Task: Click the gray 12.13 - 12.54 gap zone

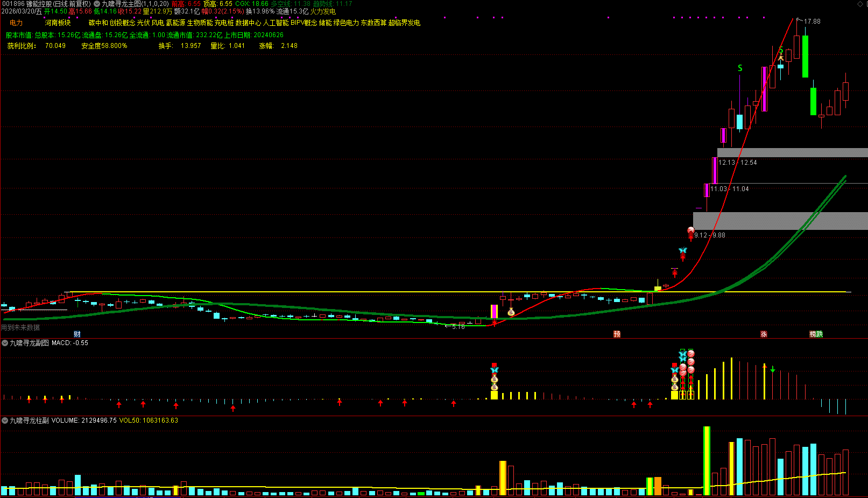Action: click(792, 153)
